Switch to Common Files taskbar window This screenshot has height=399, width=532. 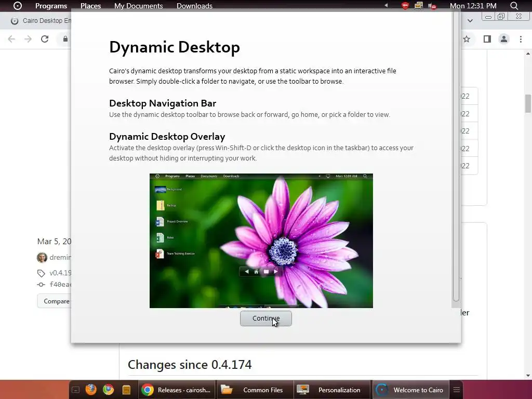pos(256,390)
